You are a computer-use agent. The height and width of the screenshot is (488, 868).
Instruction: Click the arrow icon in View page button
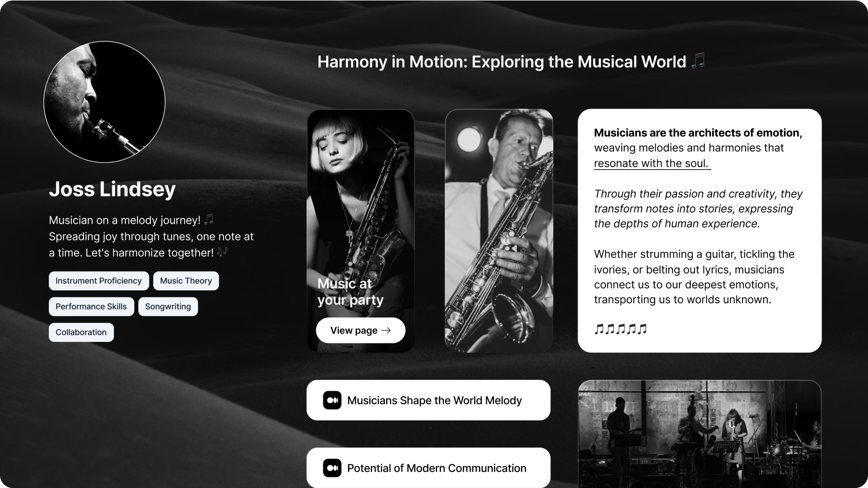pyautogui.click(x=386, y=331)
